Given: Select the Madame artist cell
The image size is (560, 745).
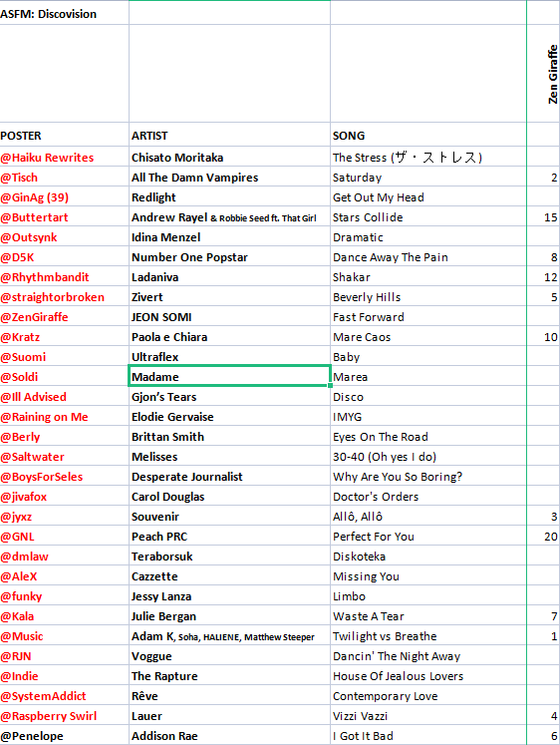Looking at the screenshot, I should [230, 376].
